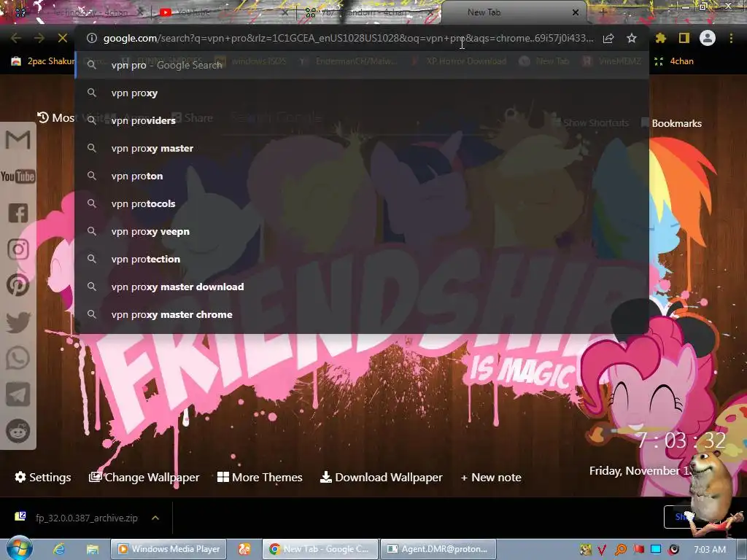Viewport: 747px width, 560px height.
Task: Open new tab page Settings
Action: (43, 477)
